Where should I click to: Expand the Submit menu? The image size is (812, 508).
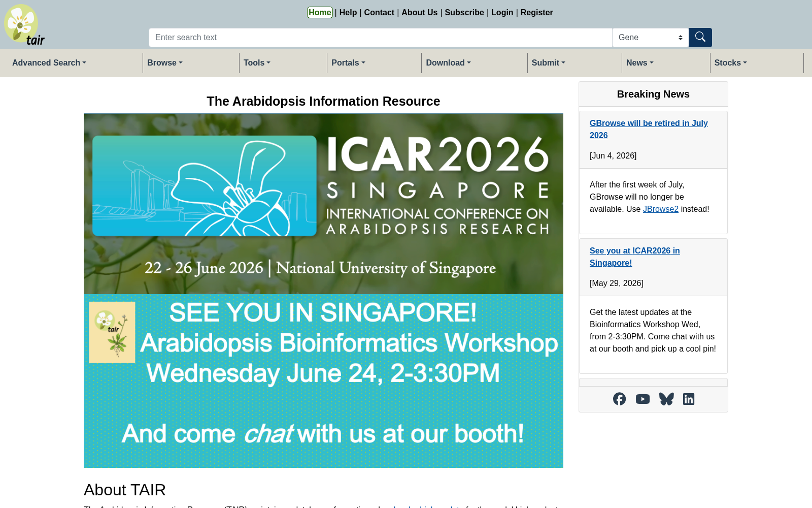click(548, 63)
